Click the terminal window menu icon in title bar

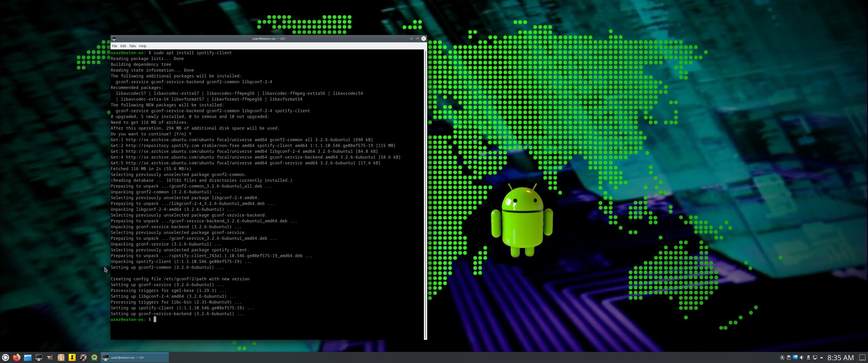coord(114,38)
